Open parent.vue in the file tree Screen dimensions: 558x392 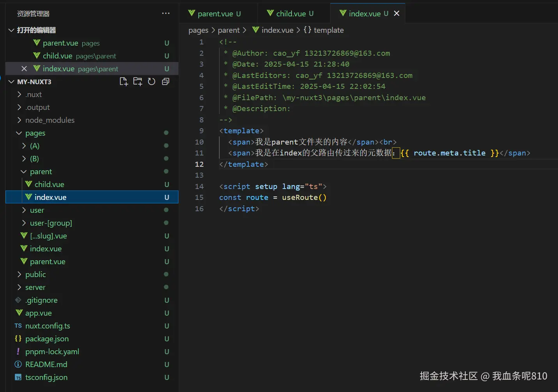pyautogui.click(x=92, y=261)
